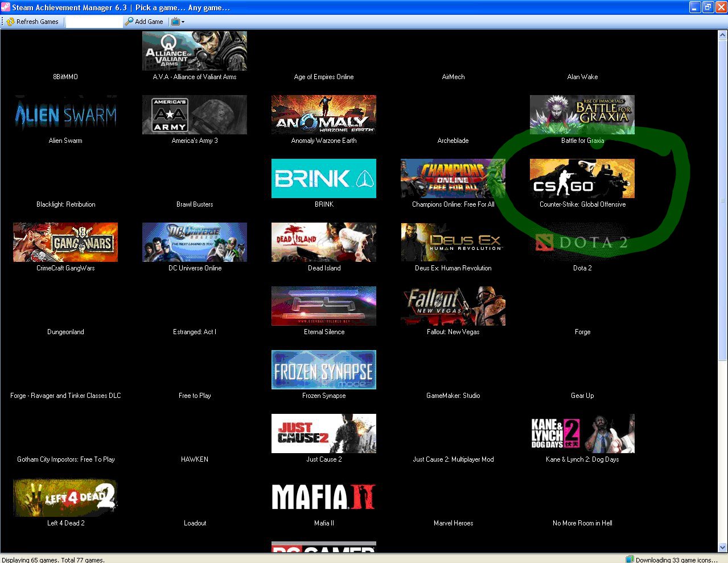Select the No More Room in Hell label
The image size is (728, 563).
coord(582,523)
